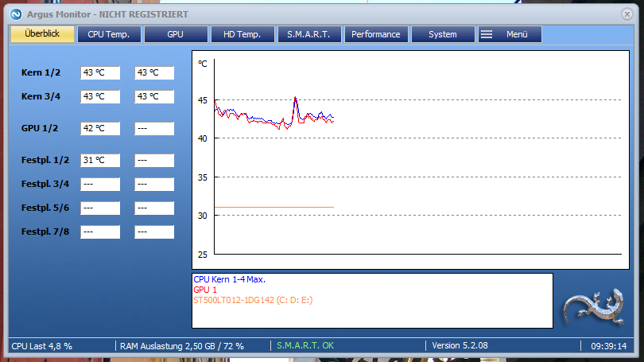Click the 'ST500LT012-1DG142 (C: D: E:)' legend entry
Screen dimensions: 644x362
pos(253,300)
